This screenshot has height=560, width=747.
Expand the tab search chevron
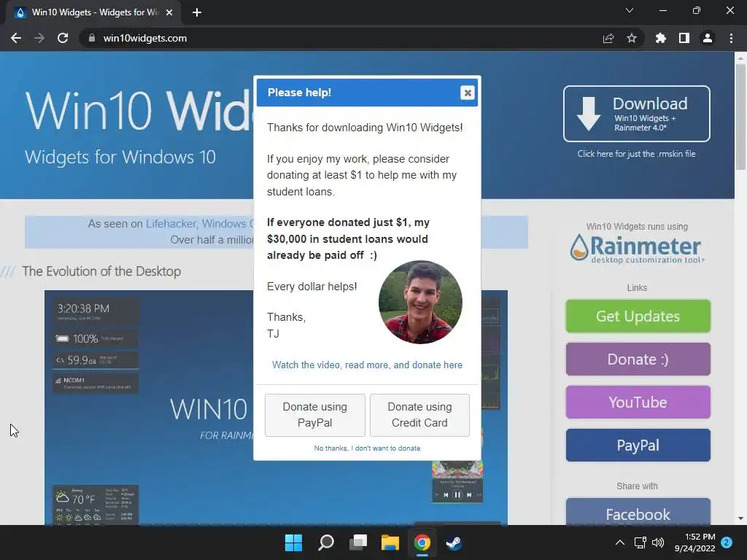coord(630,10)
